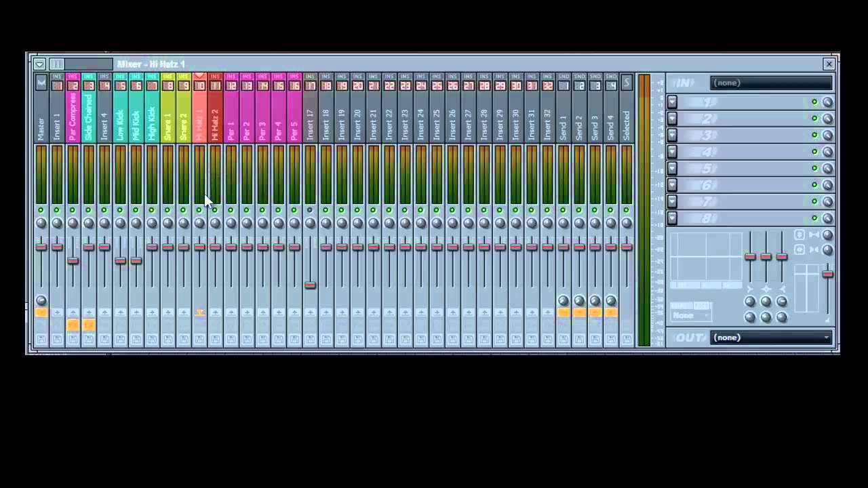Image resolution: width=868 pixels, height=488 pixels.
Task: Click the disk icon under the Master track
Action: click(41, 338)
